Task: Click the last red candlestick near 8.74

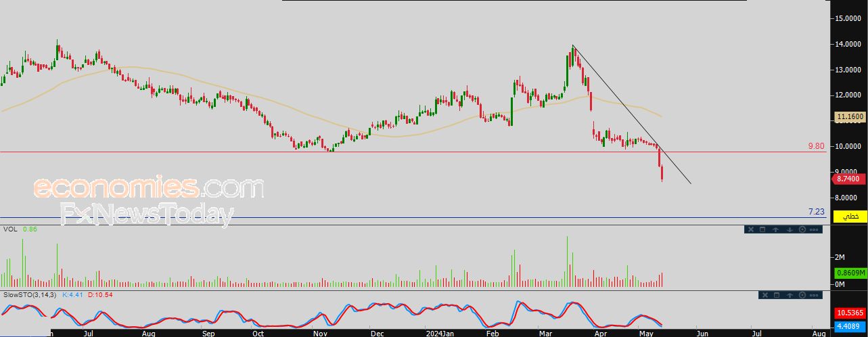Action: 662,174
